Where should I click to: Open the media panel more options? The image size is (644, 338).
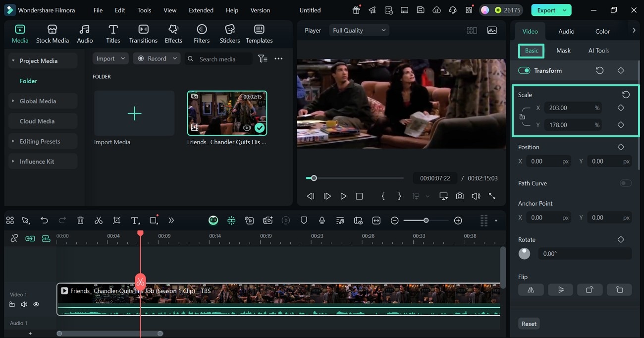278,58
